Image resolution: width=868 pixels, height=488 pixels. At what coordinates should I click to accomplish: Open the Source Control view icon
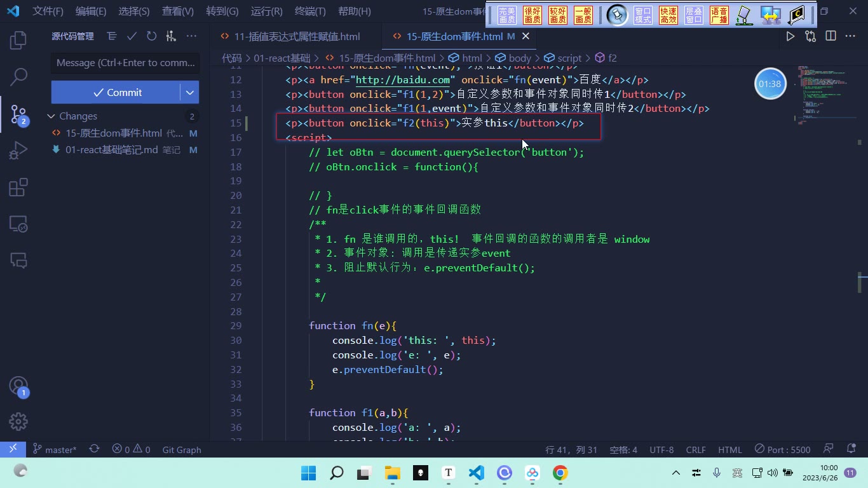[x=18, y=114]
